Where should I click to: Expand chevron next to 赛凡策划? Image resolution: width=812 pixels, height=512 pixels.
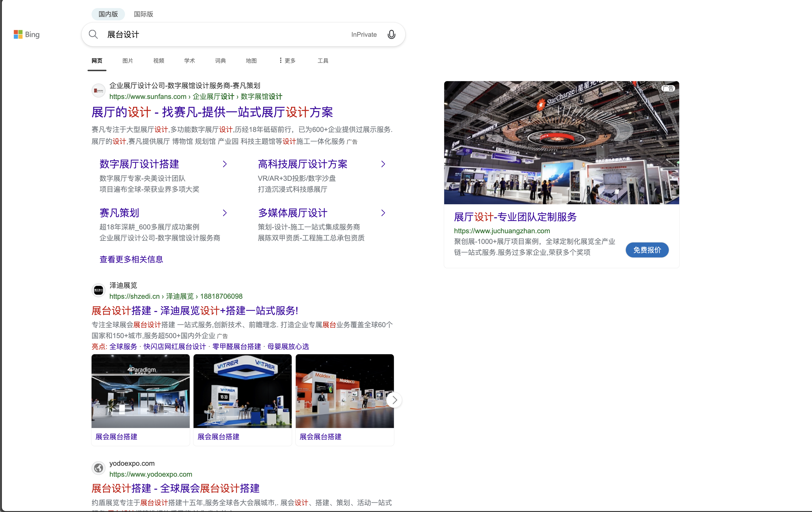pos(225,213)
